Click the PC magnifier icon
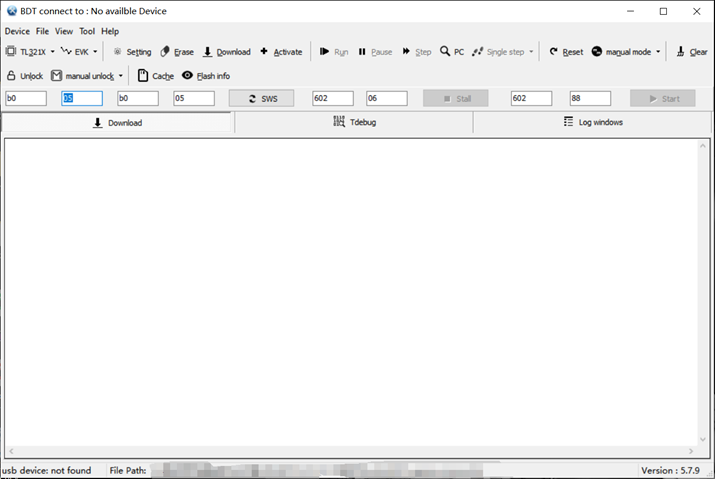The image size is (715, 479). 445,52
